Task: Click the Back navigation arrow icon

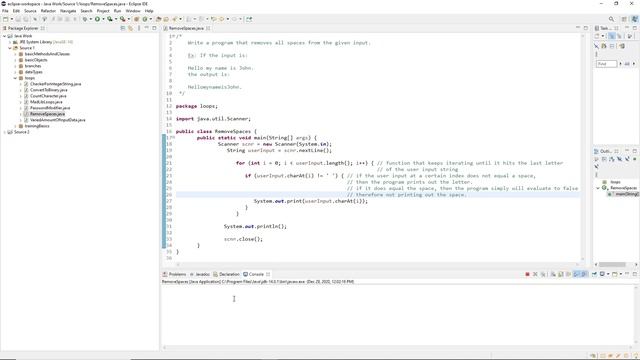Action: click(x=222, y=19)
